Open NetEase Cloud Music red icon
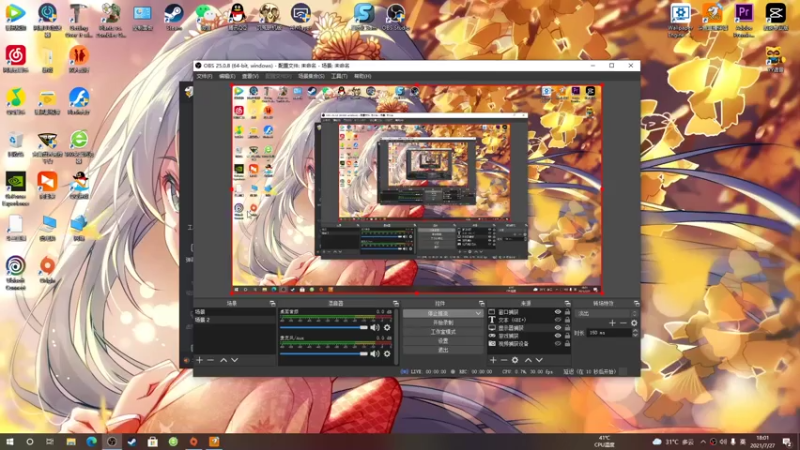This screenshot has width=800, height=450. (16, 59)
